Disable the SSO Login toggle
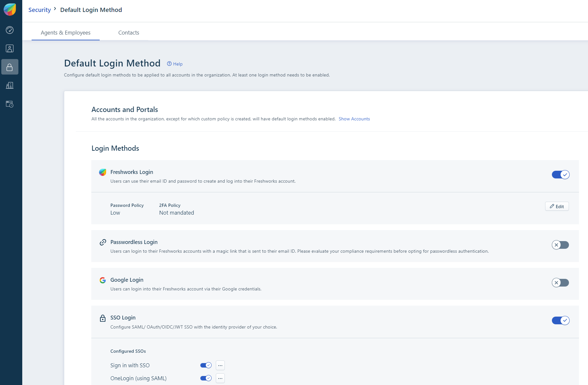The height and width of the screenshot is (385, 588). pos(561,320)
